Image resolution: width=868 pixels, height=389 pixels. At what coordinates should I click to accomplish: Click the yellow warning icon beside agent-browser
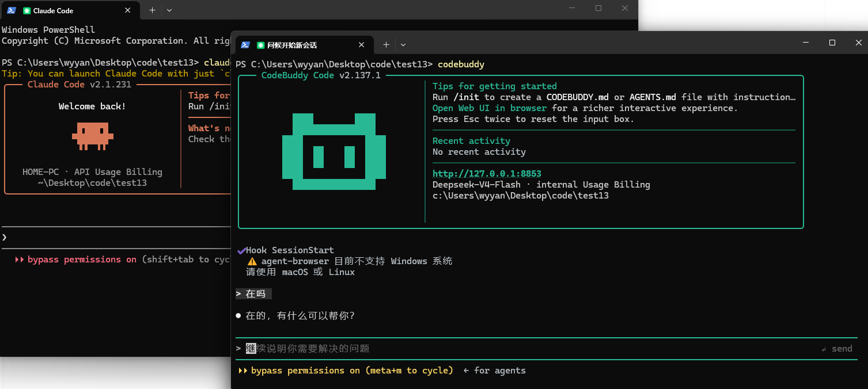tap(252, 261)
